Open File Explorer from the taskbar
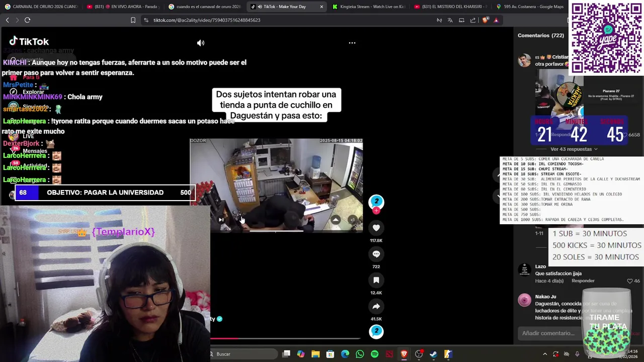Screen dimensions: 644x362 click(x=315, y=354)
